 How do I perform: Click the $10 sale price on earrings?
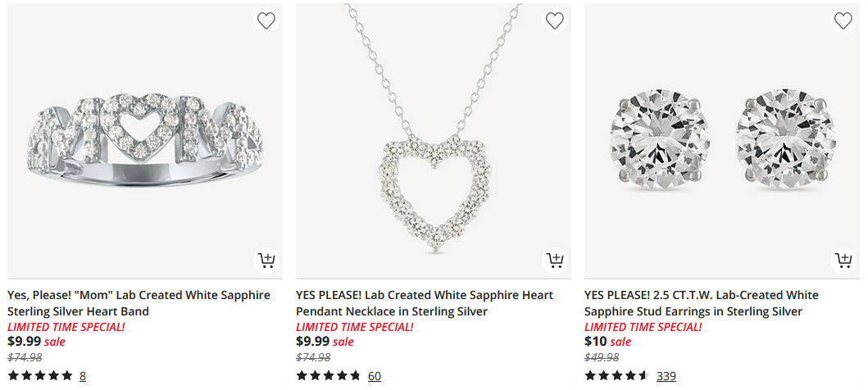[x=595, y=342]
